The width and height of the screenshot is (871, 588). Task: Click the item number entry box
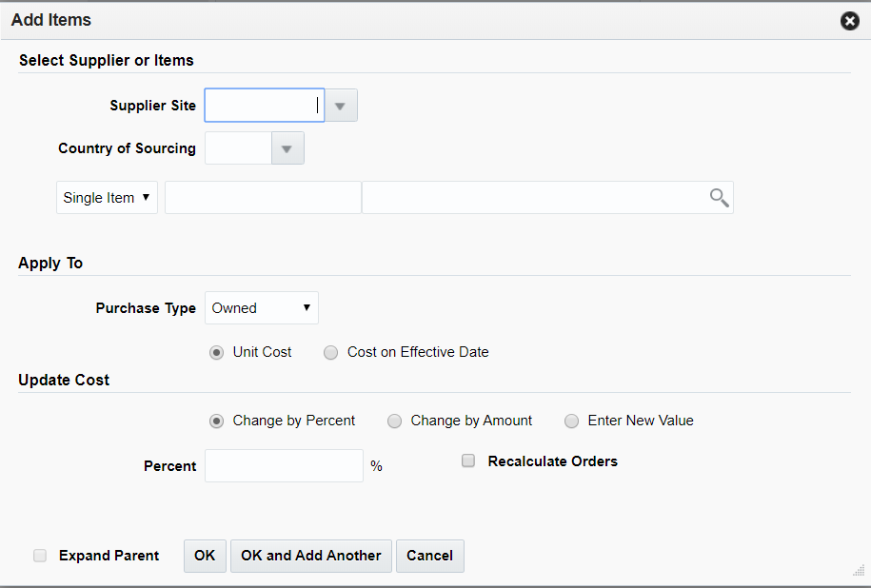(262, 197)
